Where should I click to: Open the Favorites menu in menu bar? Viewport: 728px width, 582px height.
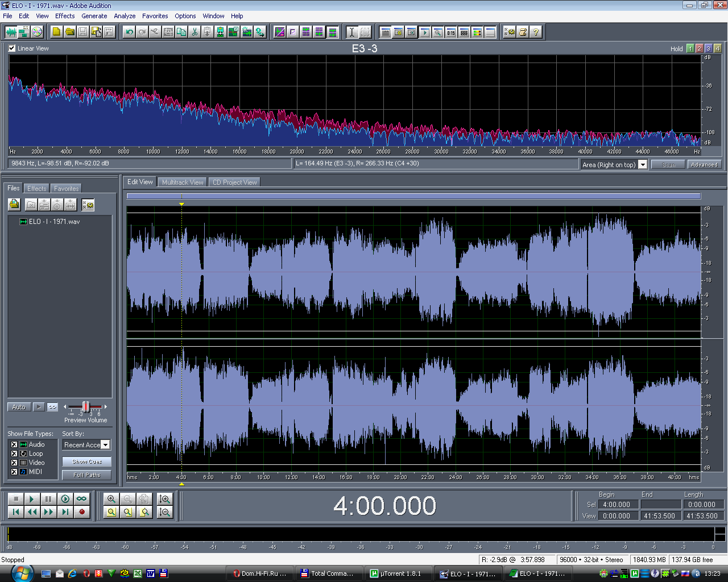pos(155,16)
